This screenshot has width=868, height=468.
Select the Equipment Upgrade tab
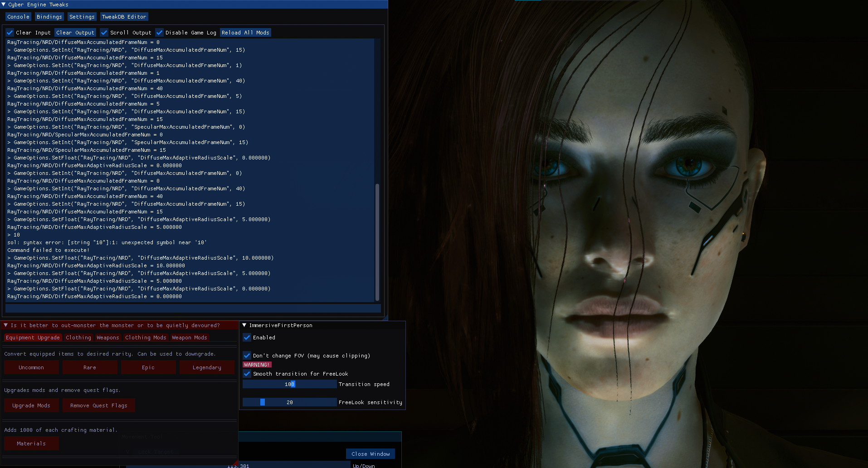click(x=33, y=338)
